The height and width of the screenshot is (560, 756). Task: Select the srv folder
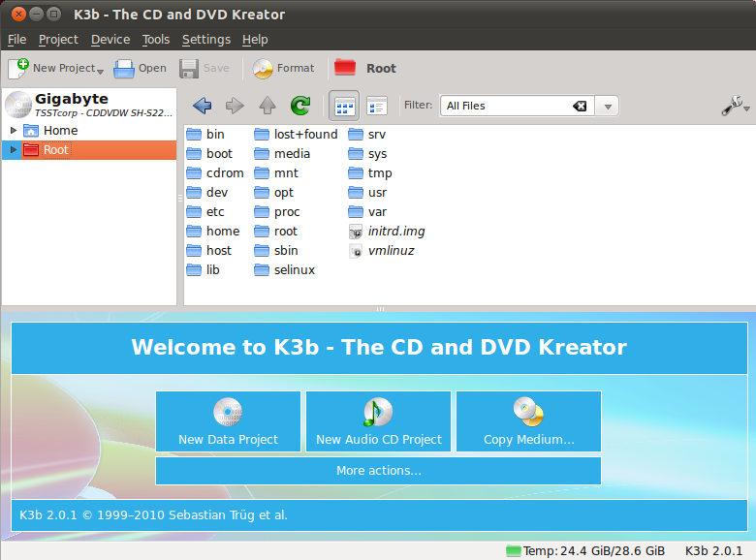(x=367, y=134)
